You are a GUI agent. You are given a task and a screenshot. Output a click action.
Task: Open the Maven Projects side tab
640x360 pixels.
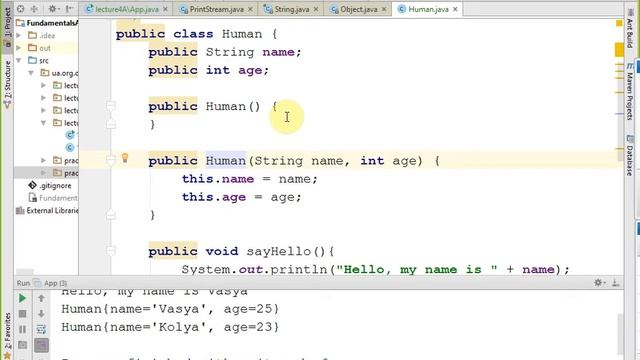[x=630, y=91]
